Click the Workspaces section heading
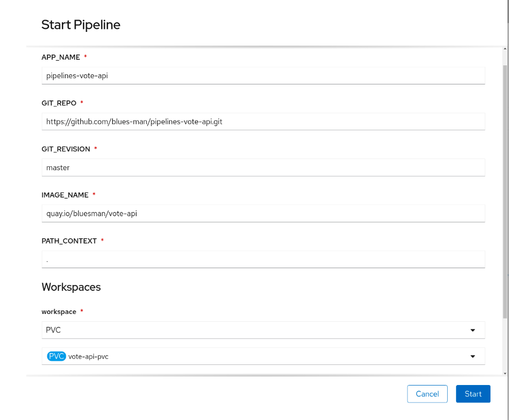This screenshot has height=420, width=509. [x=71, y=287]
